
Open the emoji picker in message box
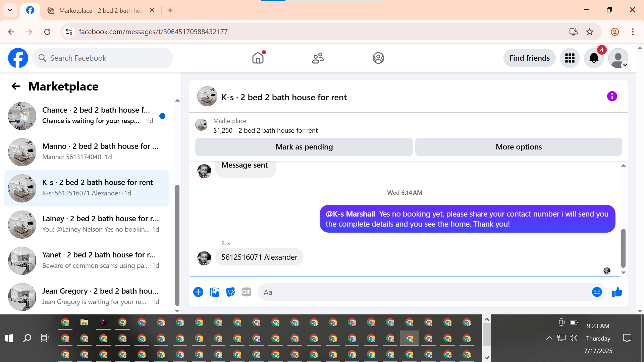pos(597,292)
